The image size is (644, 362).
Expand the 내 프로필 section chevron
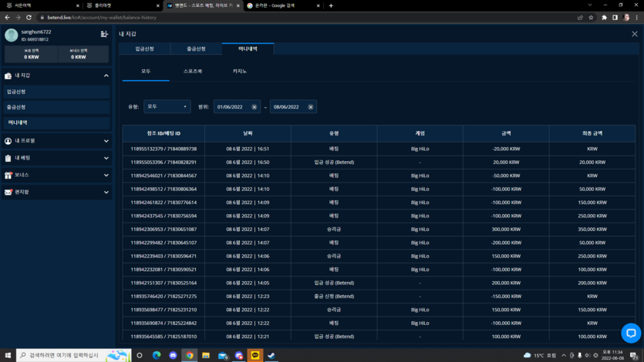pos(106,141)
